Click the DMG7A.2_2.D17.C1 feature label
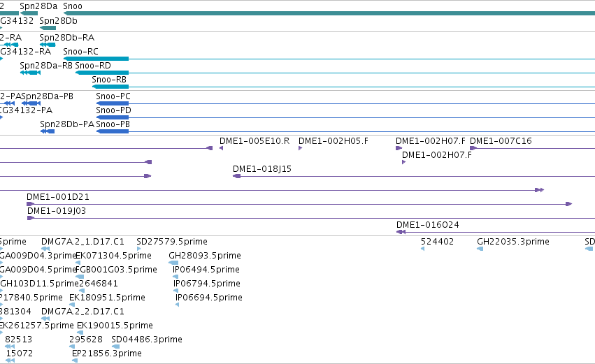This screenshot has width=595, height=364. [83, 312]
